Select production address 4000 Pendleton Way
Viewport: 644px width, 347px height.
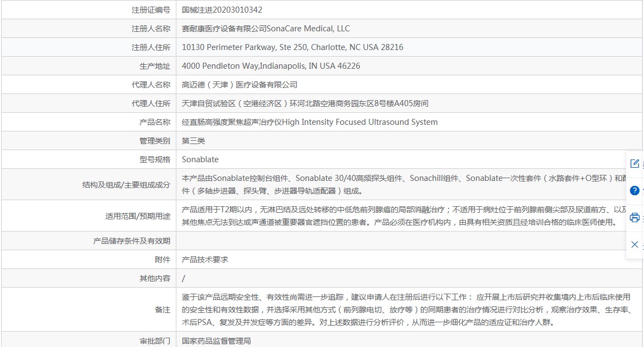(x=271, y=66)
